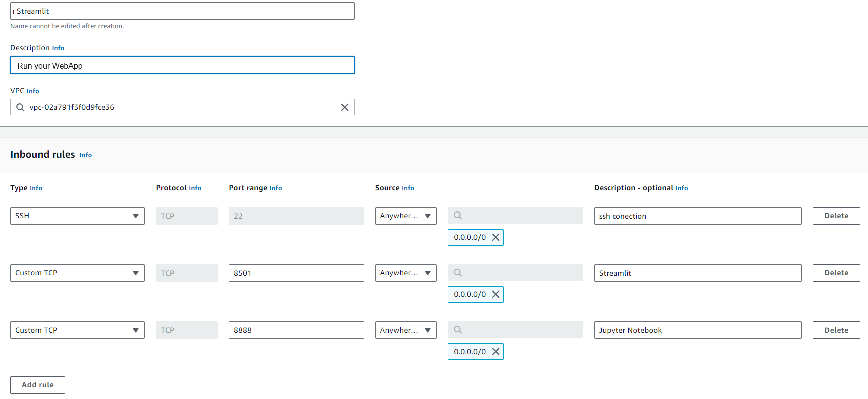Edit the Streamlit rule description field
The image size is (868, 399).
(698, 273)
